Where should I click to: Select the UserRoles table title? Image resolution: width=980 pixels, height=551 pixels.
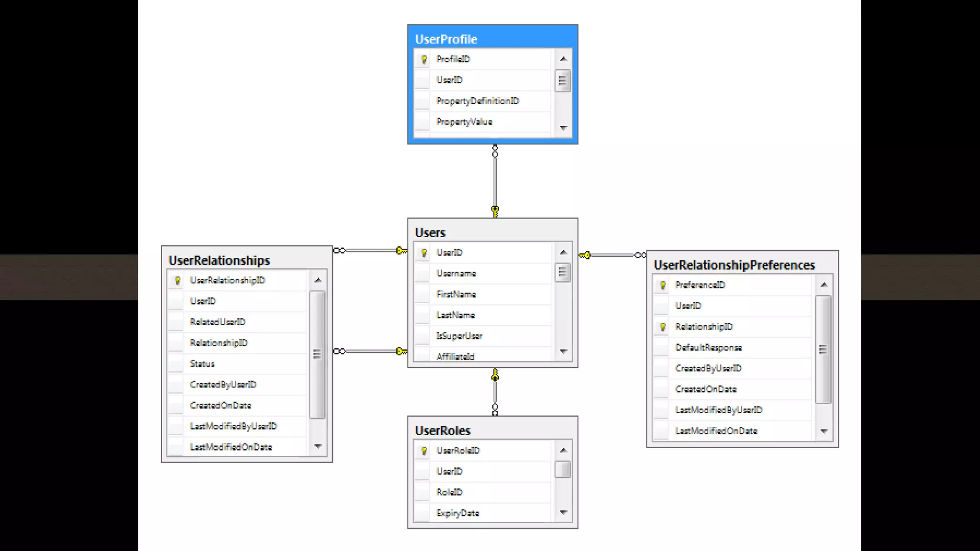pos(443,430)
